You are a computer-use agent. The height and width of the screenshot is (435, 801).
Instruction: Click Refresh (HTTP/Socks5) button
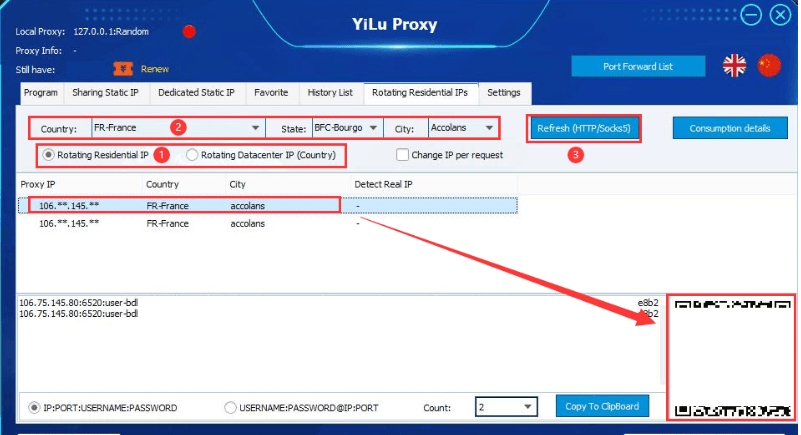pos(584,128)
